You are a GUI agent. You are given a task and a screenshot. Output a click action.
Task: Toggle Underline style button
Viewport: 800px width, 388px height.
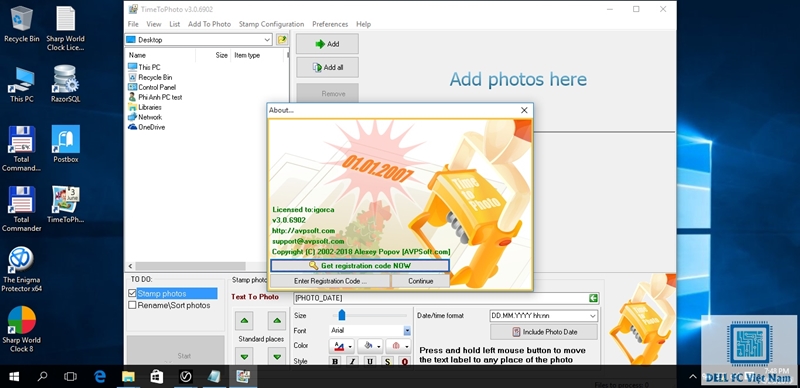tap(370, 361)
